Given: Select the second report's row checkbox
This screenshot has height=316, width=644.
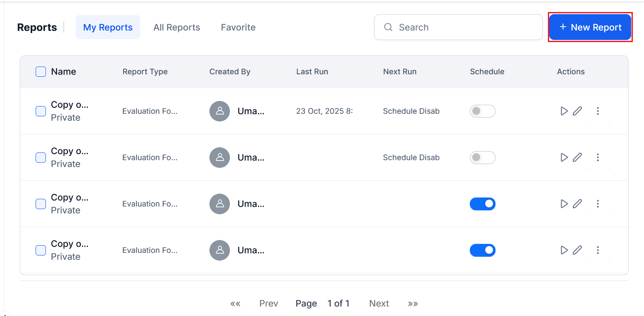Looking at the screenshot, I should 41,158.
